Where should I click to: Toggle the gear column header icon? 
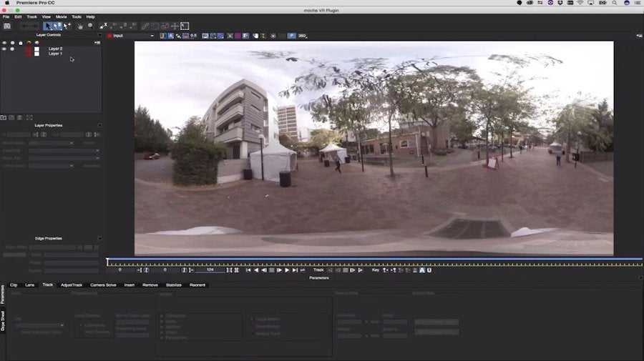12,43
